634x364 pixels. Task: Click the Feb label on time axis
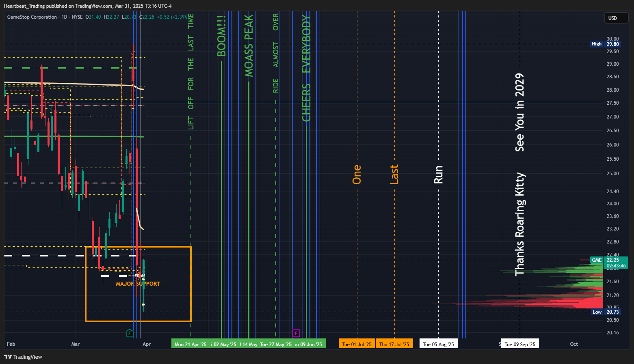coord(11,344)
